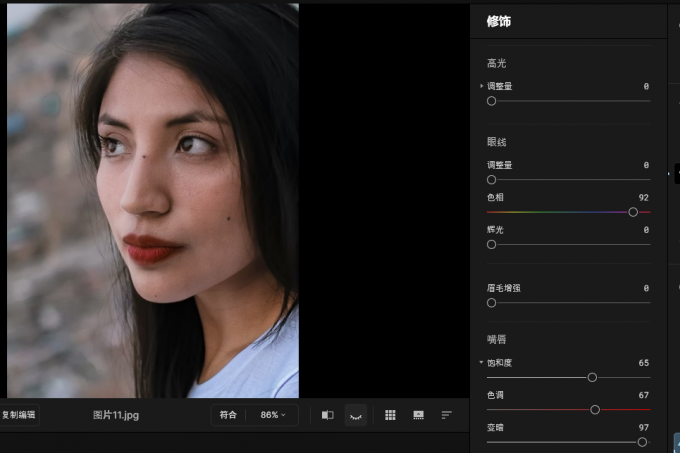Screen dimensions: 680x453
Task: Toggle the before/after compare view icon
Action: coord(327,415)
